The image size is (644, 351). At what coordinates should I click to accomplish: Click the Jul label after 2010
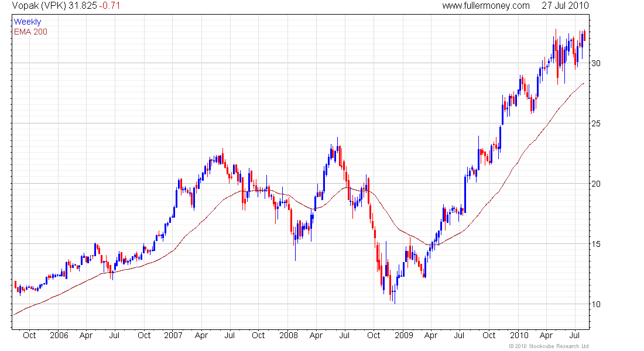click(574, 335)
